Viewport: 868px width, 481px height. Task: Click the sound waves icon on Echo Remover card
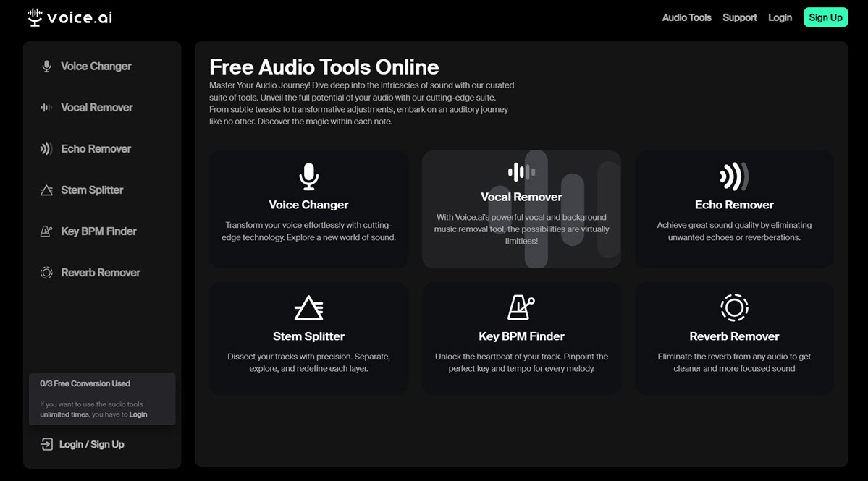(733, 176)
